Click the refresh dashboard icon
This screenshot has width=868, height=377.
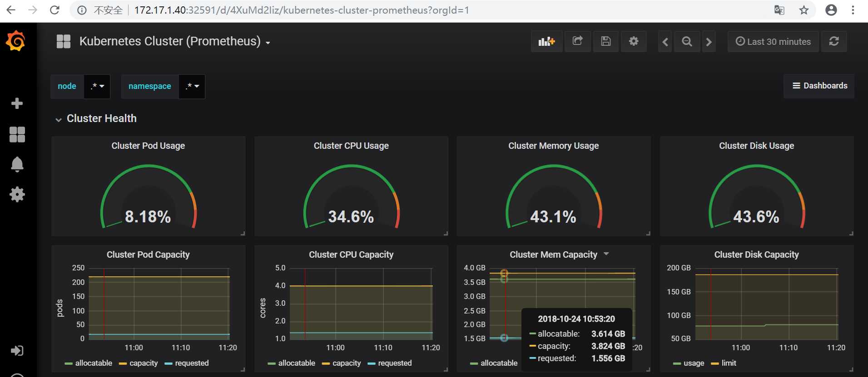coord(834,41)
